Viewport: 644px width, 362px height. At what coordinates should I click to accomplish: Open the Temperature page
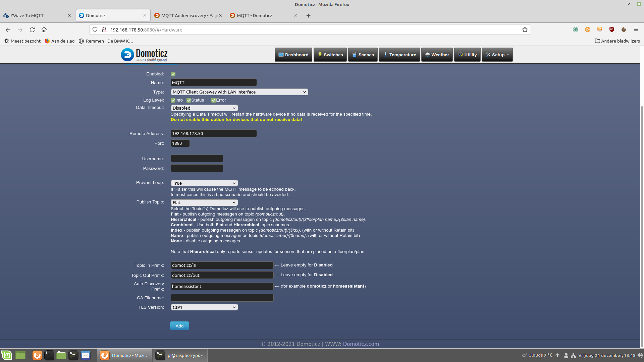(x=399, y=55)
